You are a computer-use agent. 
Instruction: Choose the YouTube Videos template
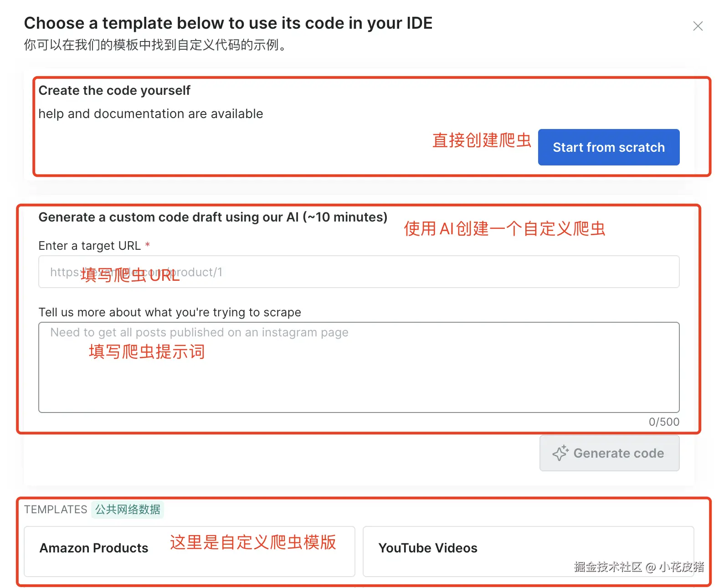coord(427,548)
